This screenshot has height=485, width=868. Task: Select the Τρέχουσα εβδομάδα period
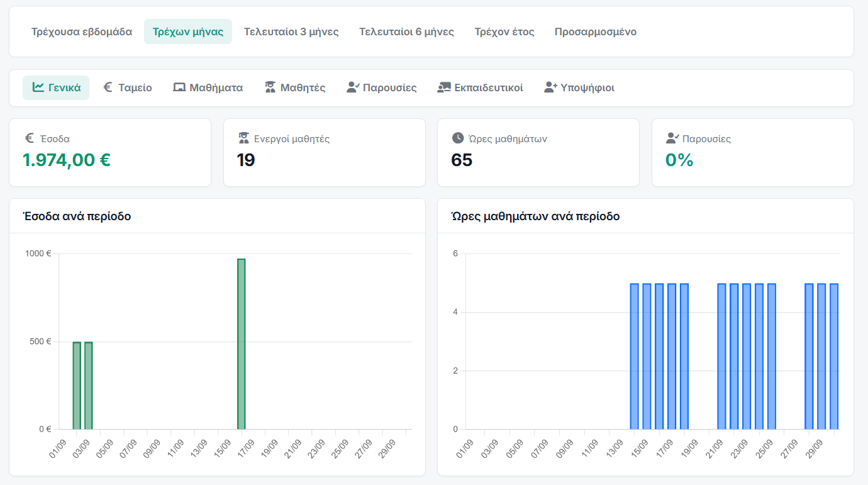point(82,31)
